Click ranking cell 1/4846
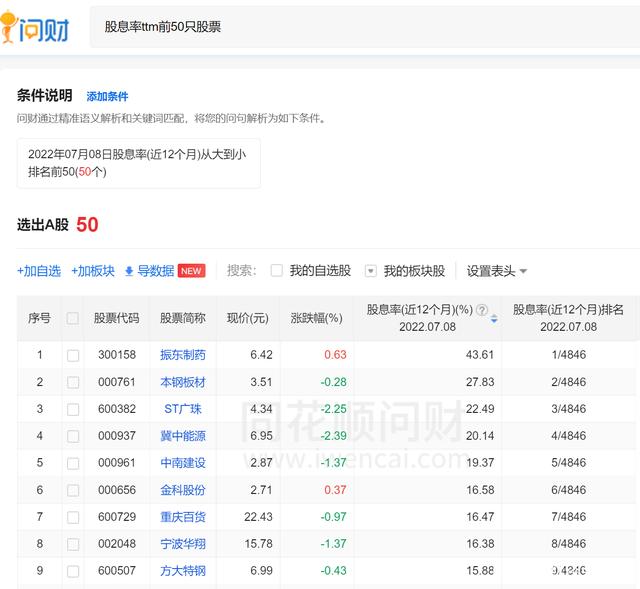 click(569, 355)
